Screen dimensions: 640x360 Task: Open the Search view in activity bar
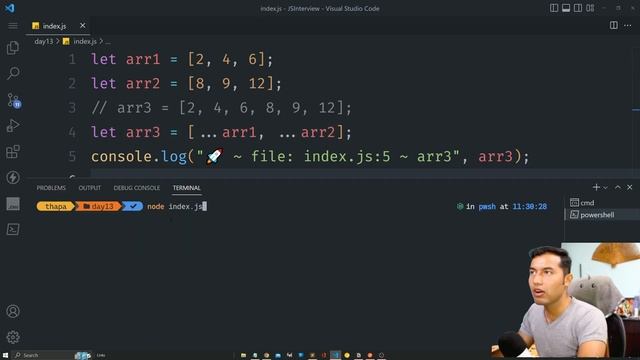13,73
